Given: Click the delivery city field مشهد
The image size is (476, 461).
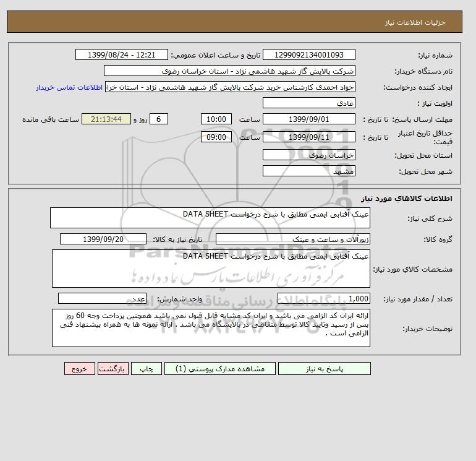Looking at the screenshot, I should (x=308, y=171).
